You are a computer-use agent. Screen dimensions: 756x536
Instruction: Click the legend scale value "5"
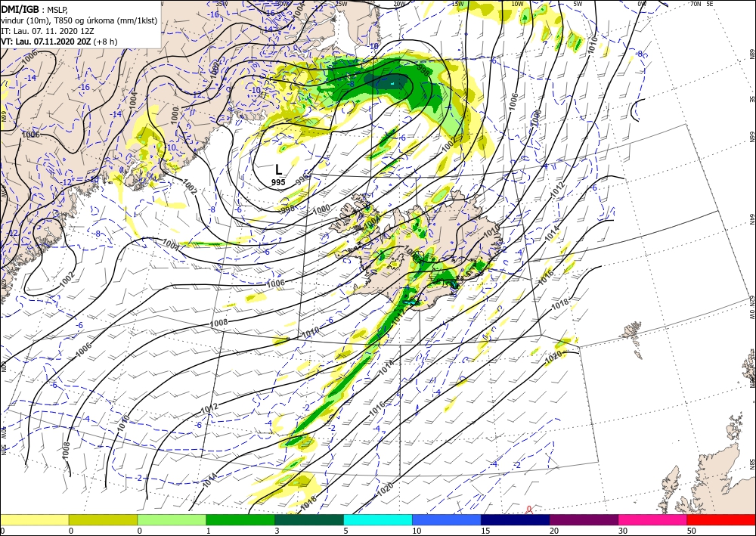coord(345,531)
